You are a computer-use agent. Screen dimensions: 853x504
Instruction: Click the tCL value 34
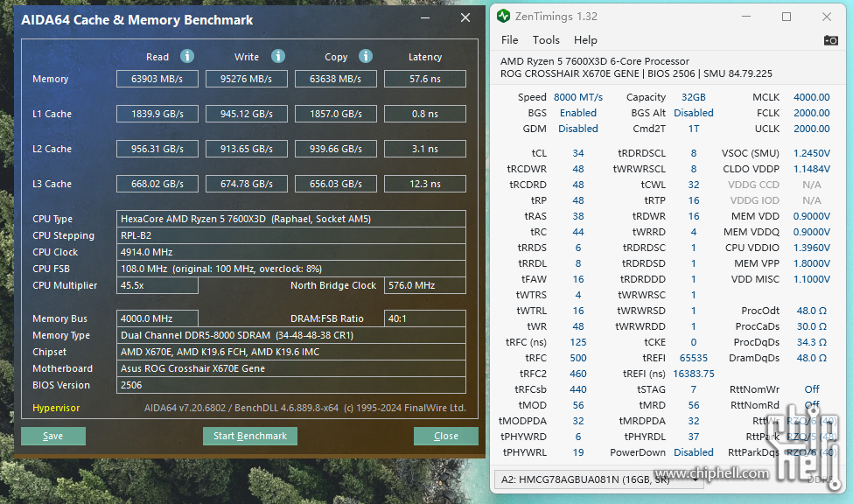click(578, 153)
